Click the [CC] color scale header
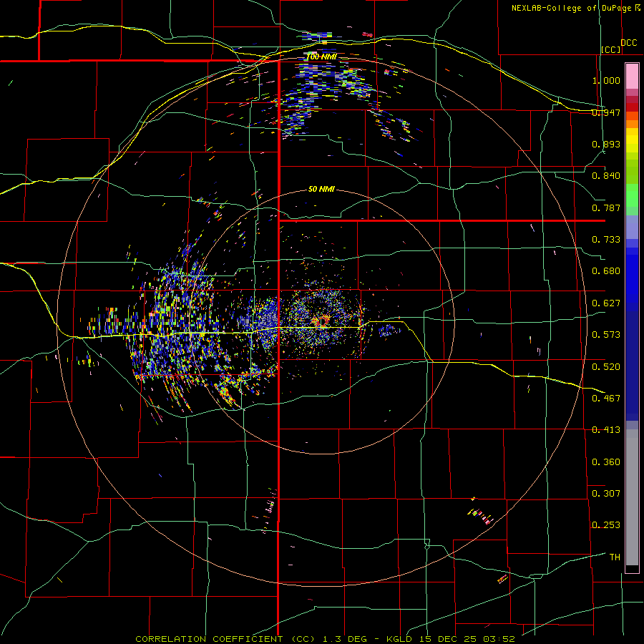The height and width of the screenshot is (644, 644). click(x=611, y=49)
